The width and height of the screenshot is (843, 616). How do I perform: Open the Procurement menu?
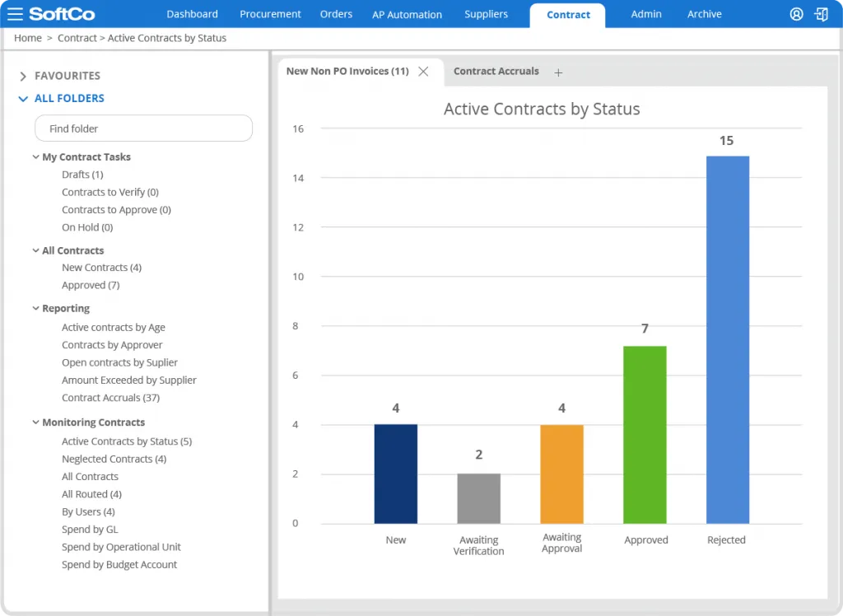click(x=270, y=14)
